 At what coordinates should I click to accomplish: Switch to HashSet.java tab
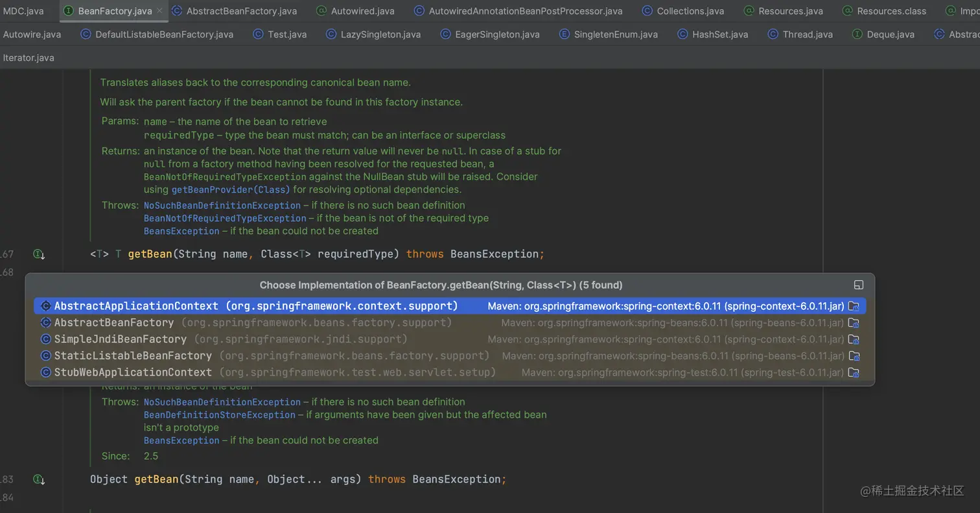click(712, 34)
